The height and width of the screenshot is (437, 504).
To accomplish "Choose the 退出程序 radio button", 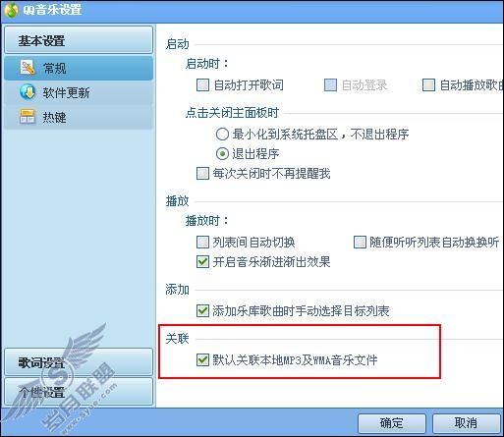I will [x=222, y=154].
